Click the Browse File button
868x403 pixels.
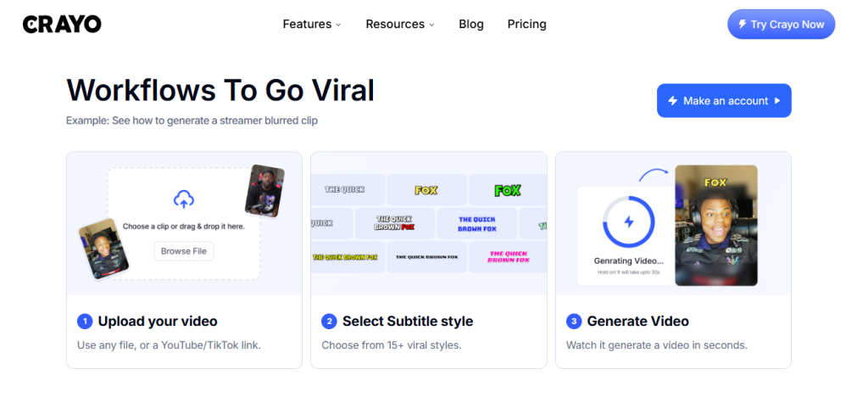point(184,251)
